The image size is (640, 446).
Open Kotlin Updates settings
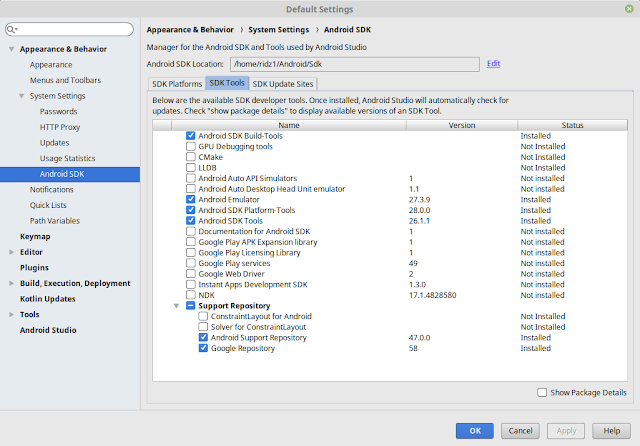[48, 299]
